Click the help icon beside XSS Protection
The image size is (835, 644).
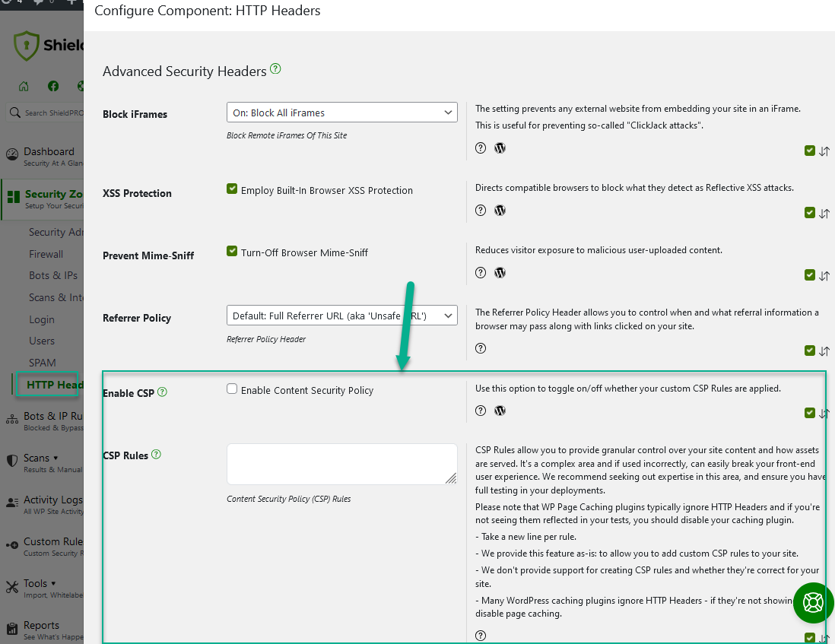click(x=480, y=210)
